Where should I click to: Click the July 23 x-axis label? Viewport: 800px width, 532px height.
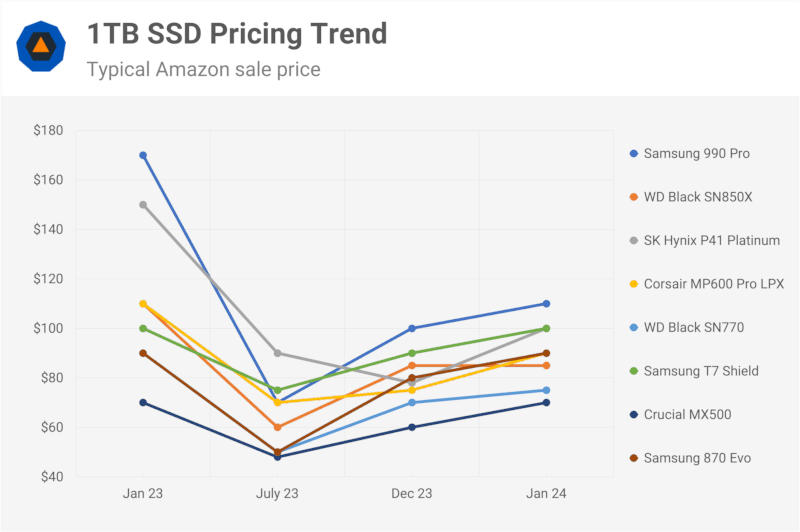click(277, 494)
